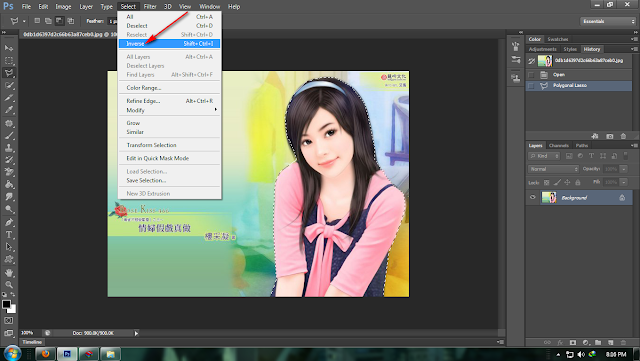Select the Paint Bucket tool
The width and height of the screenshot is (640, 361).
pyautogui.click(x=9, y=185)
